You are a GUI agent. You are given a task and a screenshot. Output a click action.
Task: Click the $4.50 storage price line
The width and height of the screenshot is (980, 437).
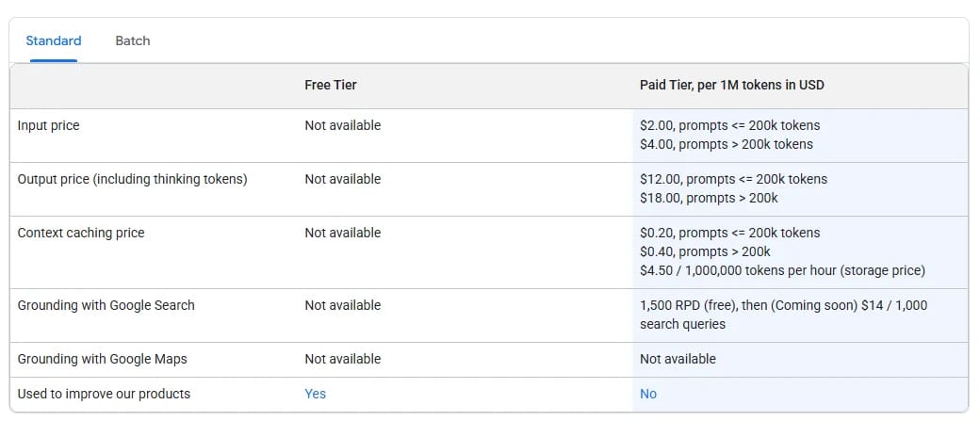click(x=782, y=270)
